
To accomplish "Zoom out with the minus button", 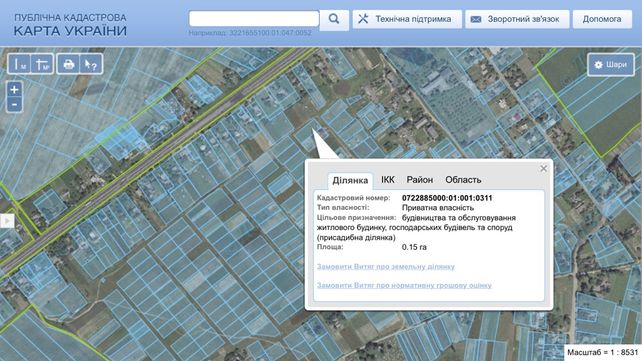I will tap(14, 104).
